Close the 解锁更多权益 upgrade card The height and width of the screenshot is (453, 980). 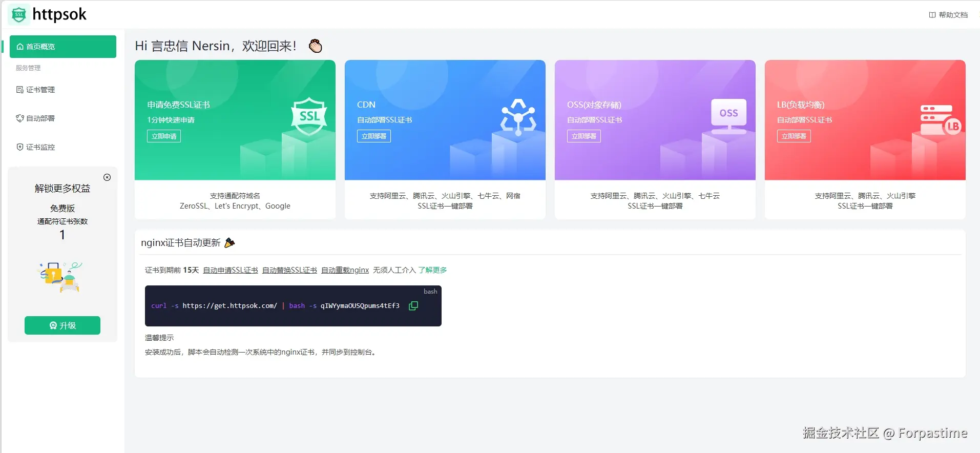[x=107, y=177]
